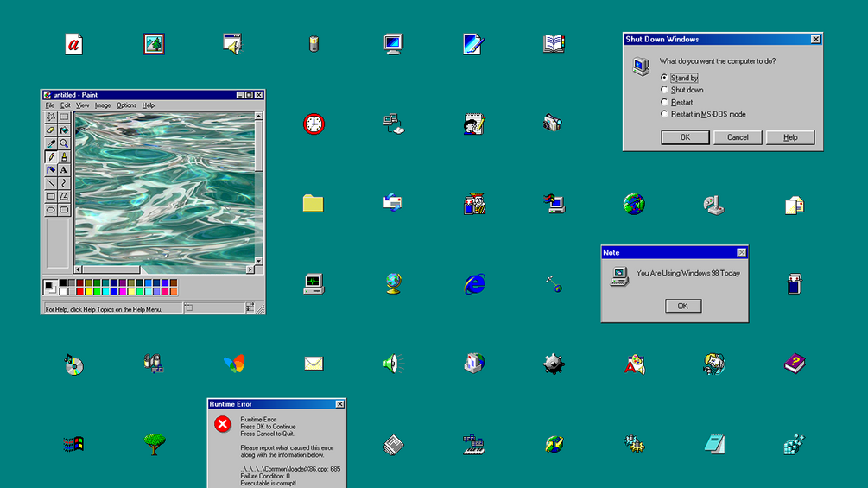
Task: Select the straight Line tool in Paint
Action: [x=51, y=183]
